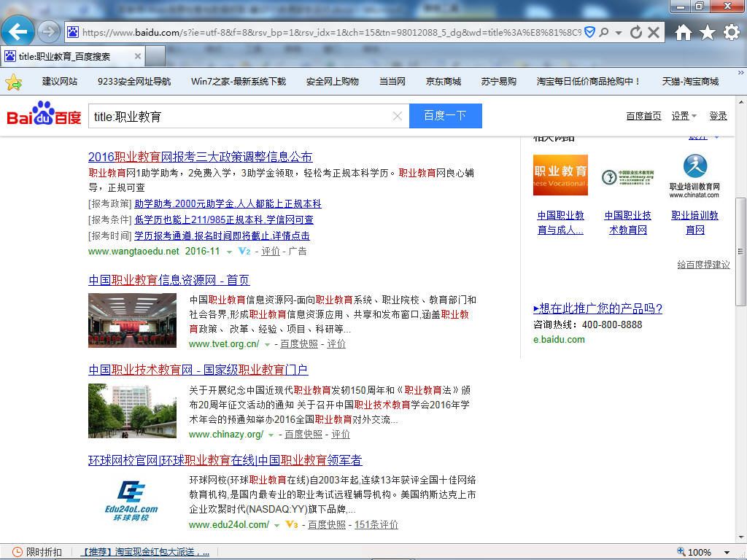Click the add-to-favorites-bar star icon
The image size is (747, 560).
coord(13,82)
